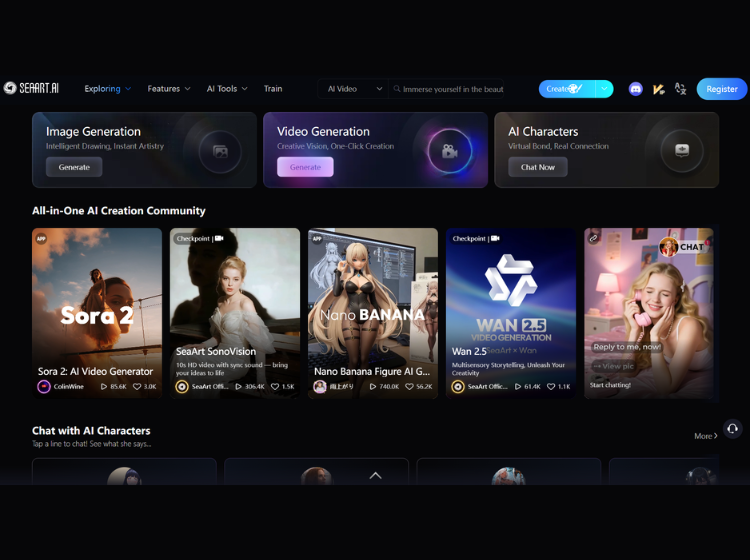Open the AI Video search type dropdown
Viewport: 750px width, 560px height.
pyautogui.click(x=355, y=89)
